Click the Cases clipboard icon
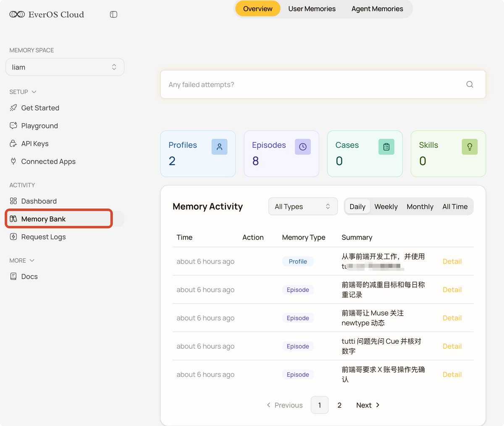This screenshot has height=426, width=504. (x=386, y=147)
